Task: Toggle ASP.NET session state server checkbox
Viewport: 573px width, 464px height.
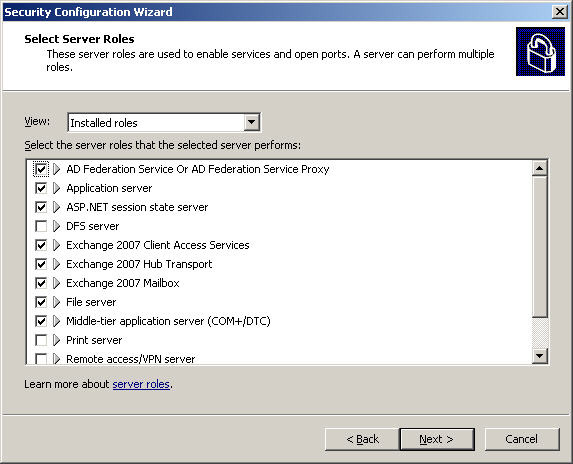Action: (41, 207)
